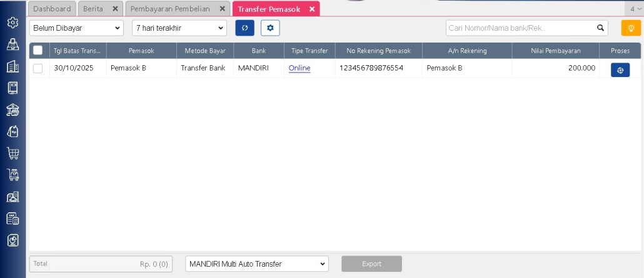Click the search magnifier icon

(600, 28)
